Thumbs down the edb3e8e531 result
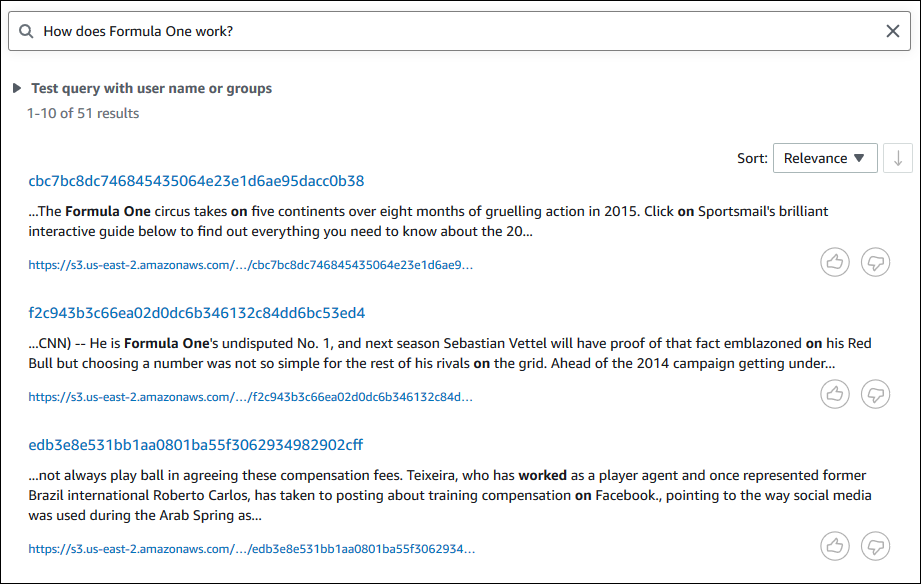921x584 pixels. (875, 546)
